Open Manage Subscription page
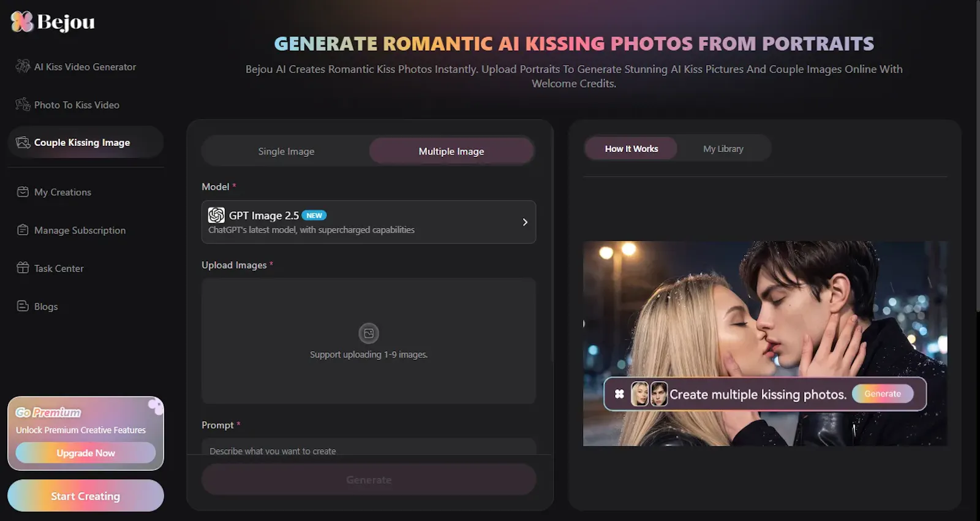The height and width of the screenshot is (521, 980). [x=80, y=230]
